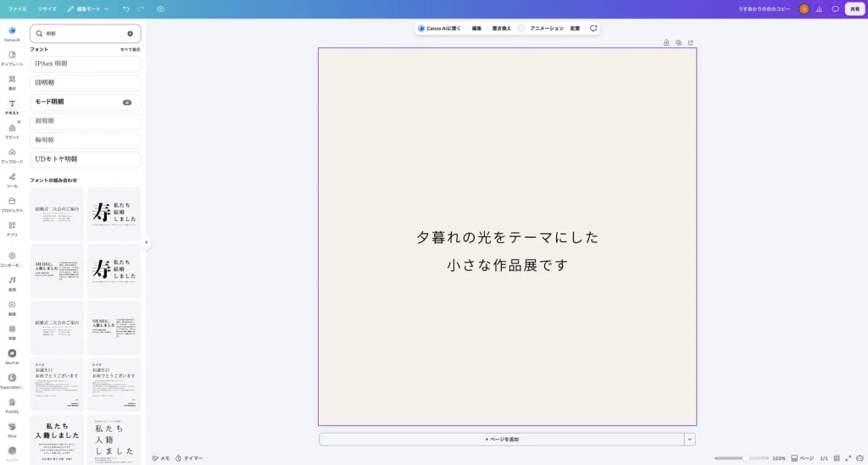Undo the last action
Image resolution: width=868 pixels, height=465 pixels.
pos(126,8)
